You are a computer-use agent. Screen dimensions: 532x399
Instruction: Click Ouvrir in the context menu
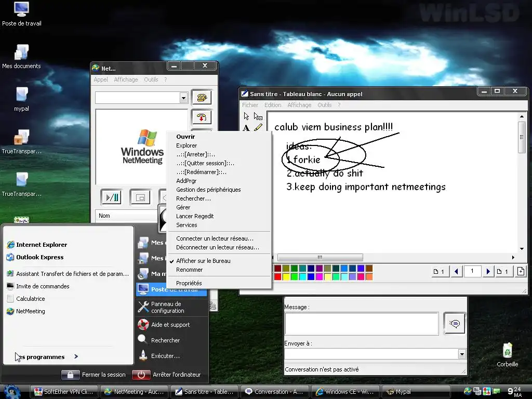[x=220, y=137]
